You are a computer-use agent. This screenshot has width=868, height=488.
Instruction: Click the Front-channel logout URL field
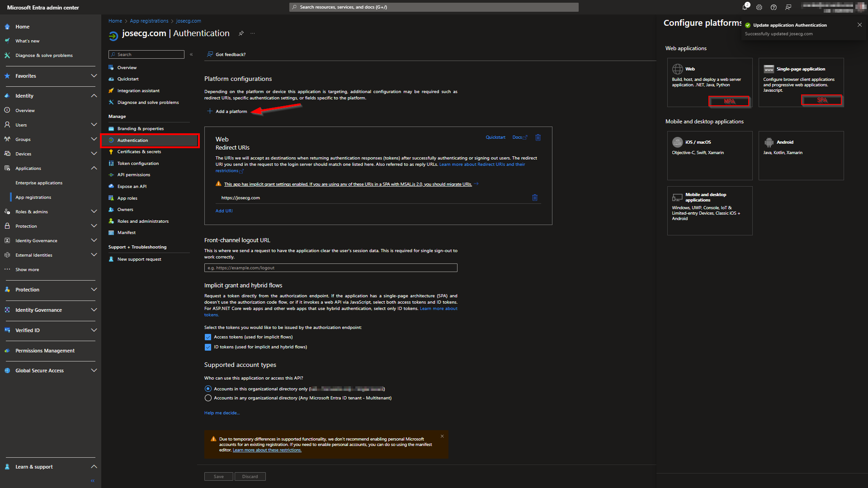coord(330,268)
